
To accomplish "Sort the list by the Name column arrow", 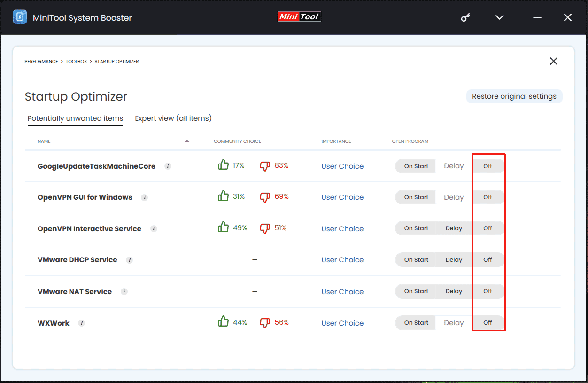I will 187,141.
